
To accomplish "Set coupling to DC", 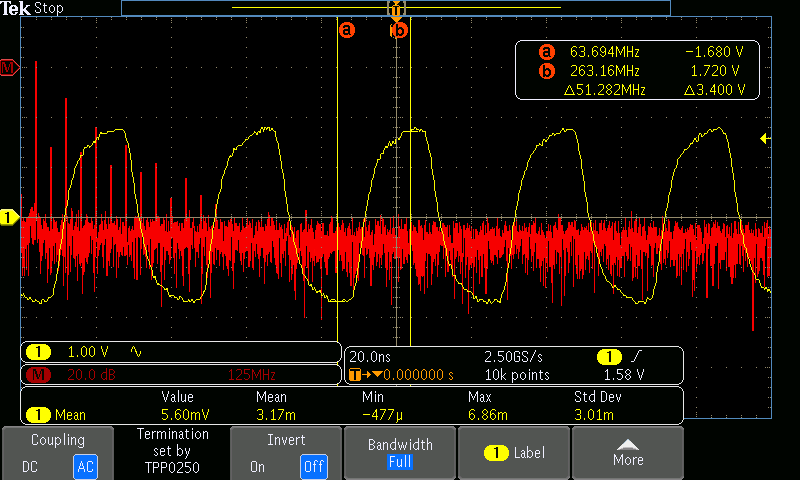I will point(30,467).
